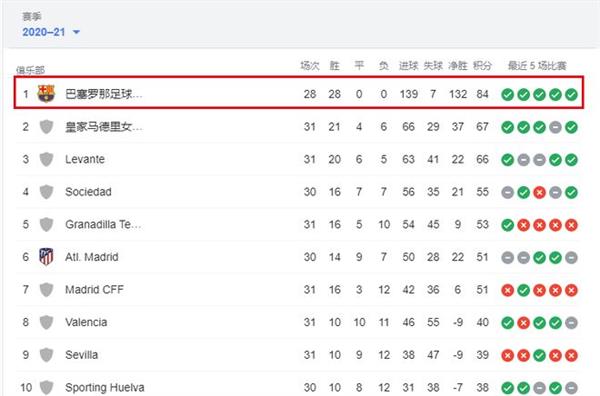Click the shield icon next to Valencia

point(46,322)
